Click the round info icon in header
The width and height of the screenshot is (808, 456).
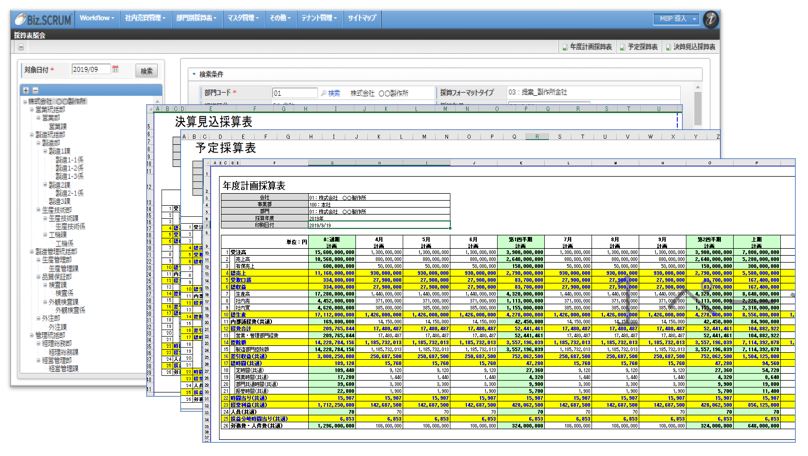[711, 19]
